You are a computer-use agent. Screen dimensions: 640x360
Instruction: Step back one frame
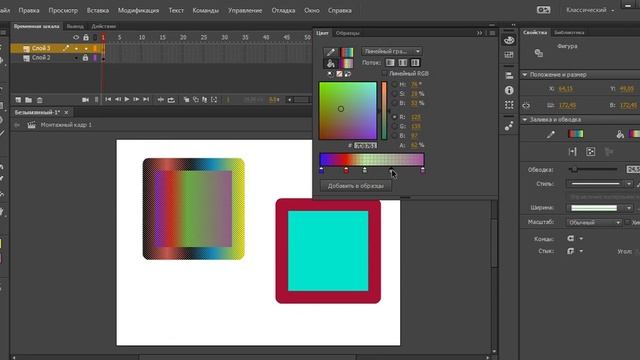[x=118, y=100]
